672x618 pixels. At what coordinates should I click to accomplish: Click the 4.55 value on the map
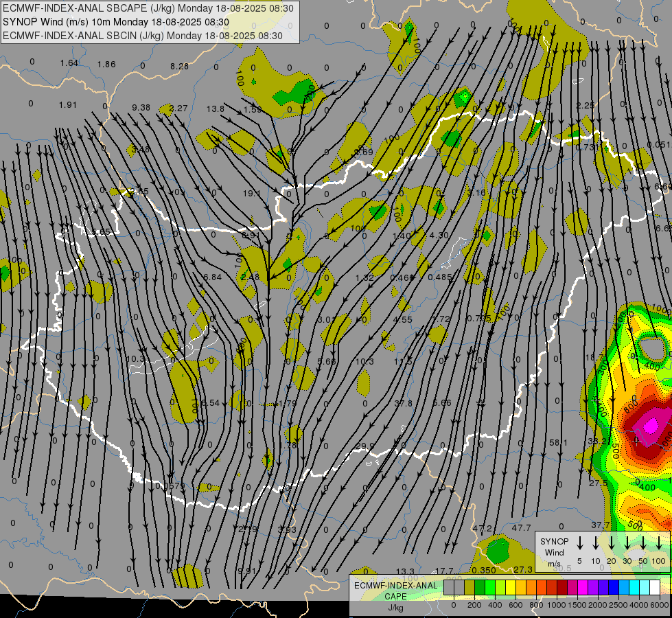coord(403,319)
